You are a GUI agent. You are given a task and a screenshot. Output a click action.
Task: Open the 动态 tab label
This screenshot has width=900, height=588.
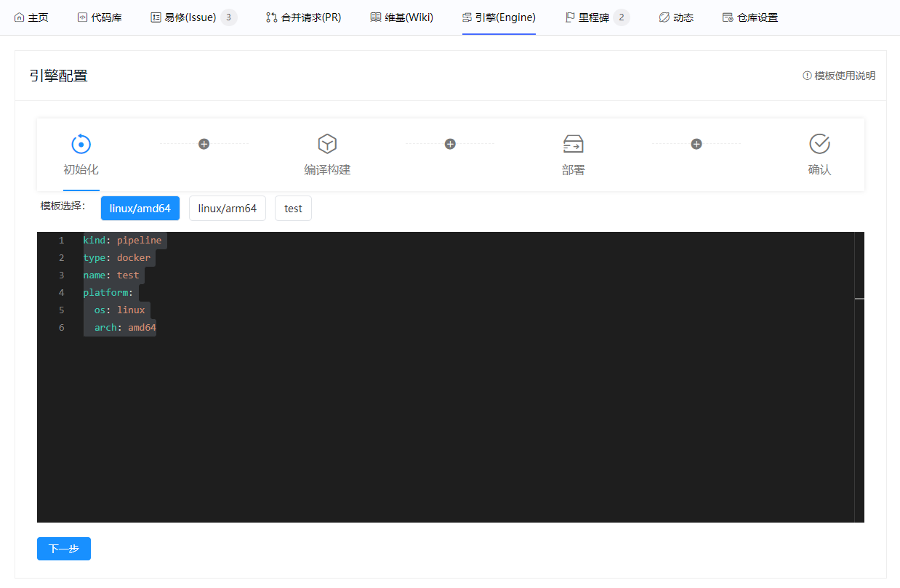point(683,17)
